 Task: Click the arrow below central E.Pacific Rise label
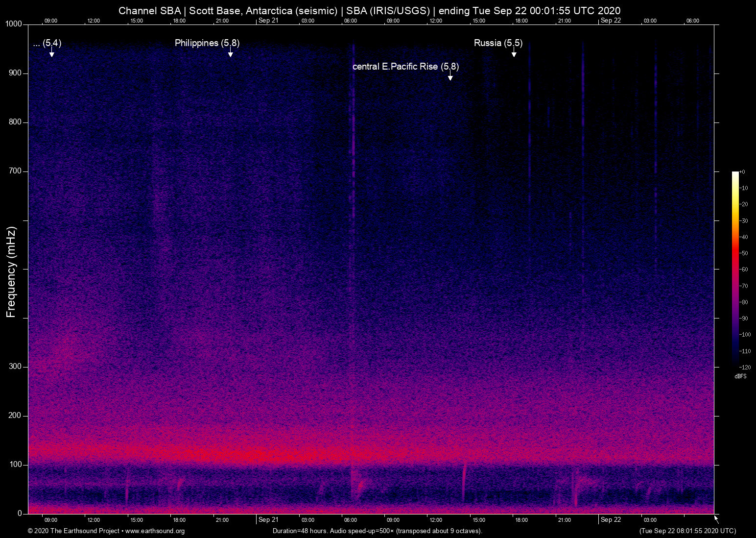coord(450,76)
